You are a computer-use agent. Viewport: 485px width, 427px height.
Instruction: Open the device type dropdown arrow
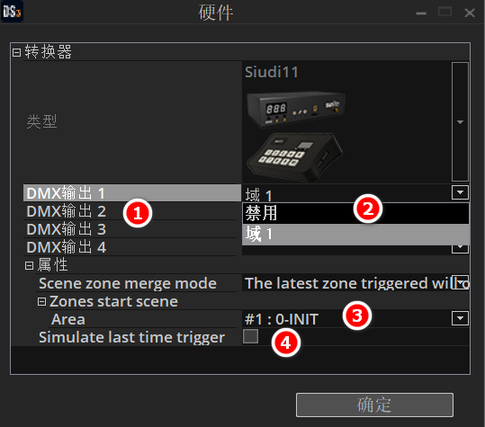(x=460, y=122)
